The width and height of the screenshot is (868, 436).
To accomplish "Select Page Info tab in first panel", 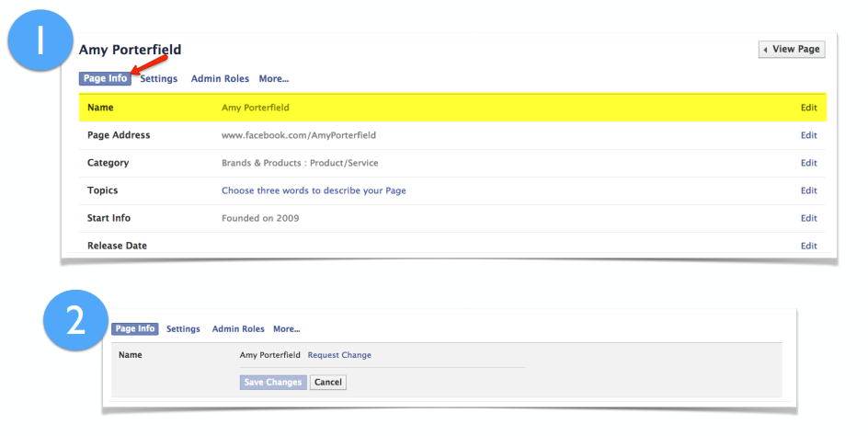I will click(105, 79).
